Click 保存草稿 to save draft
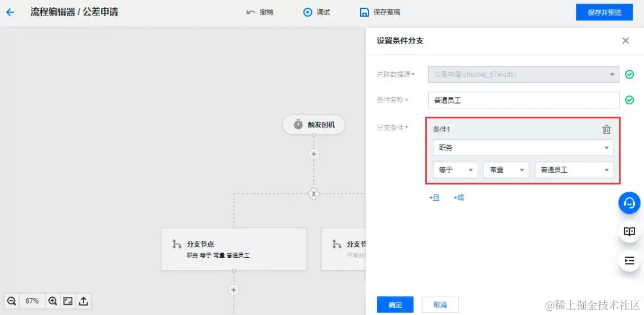Screen dimensions: 644x315 click(380, 13)
